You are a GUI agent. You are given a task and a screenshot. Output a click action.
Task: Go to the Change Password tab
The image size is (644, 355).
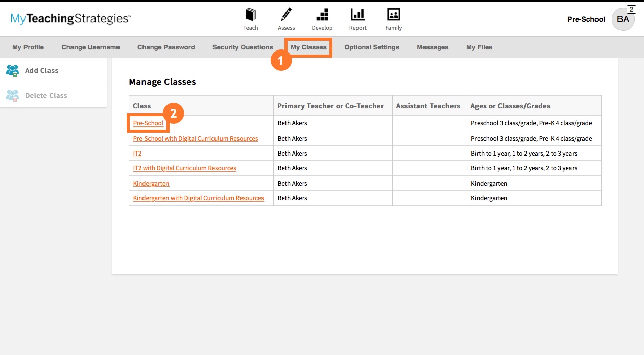tap(165, 47)
